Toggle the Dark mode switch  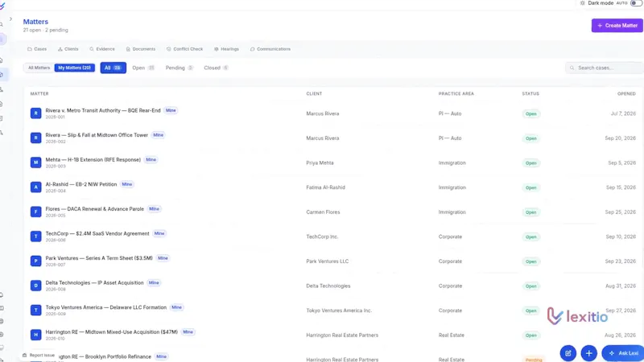coord(636,3)
